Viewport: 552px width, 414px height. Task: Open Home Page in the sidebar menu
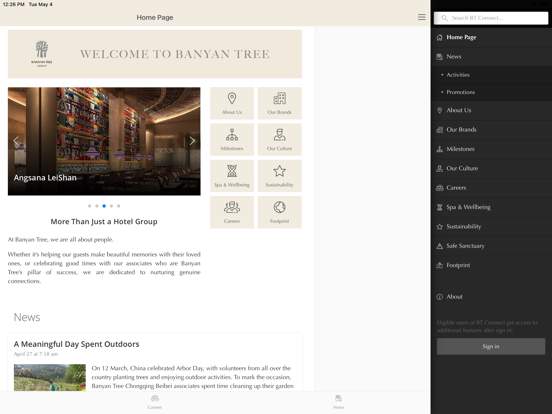point(491,37)
